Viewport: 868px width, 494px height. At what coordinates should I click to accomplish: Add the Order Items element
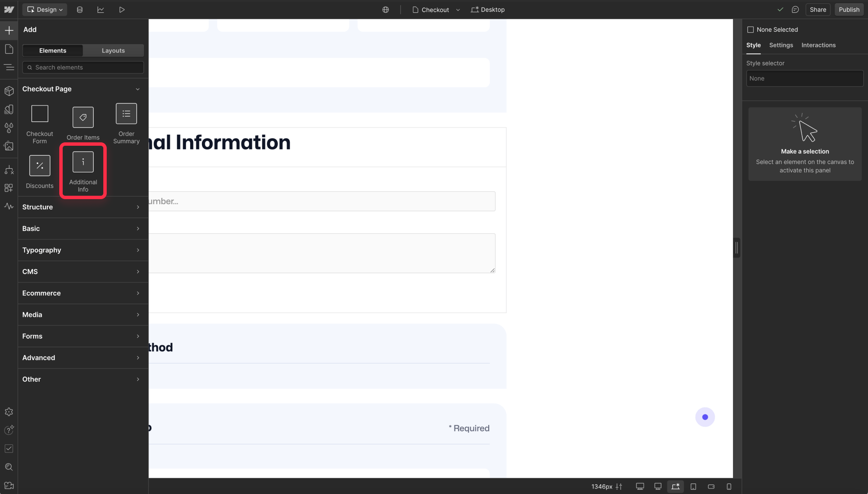click(x=83, y=124)
